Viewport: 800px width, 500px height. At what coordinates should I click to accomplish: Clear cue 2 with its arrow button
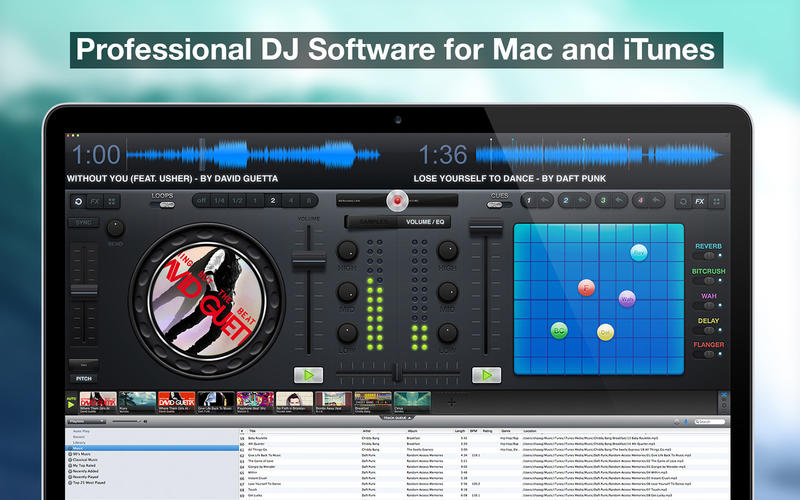click(583, 201)
